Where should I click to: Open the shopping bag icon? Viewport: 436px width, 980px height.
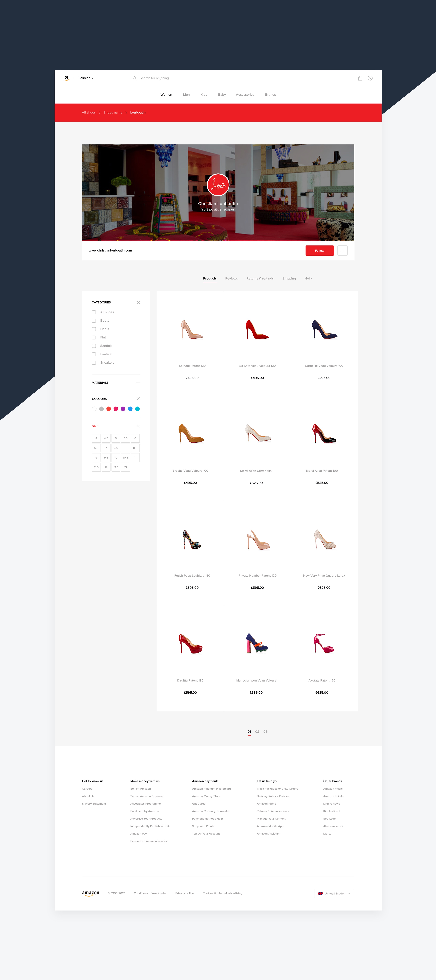coord(360,78)
